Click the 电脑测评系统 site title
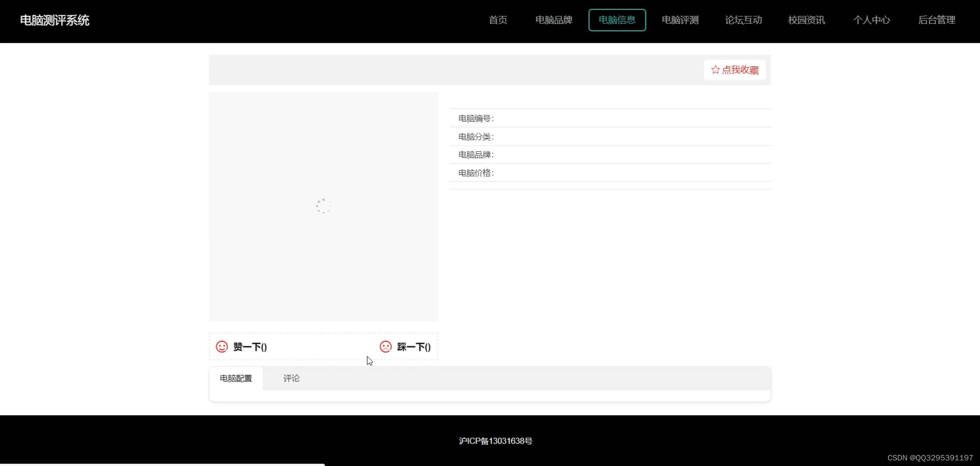Viewport: 980px width, 466px height. [55, 20]
